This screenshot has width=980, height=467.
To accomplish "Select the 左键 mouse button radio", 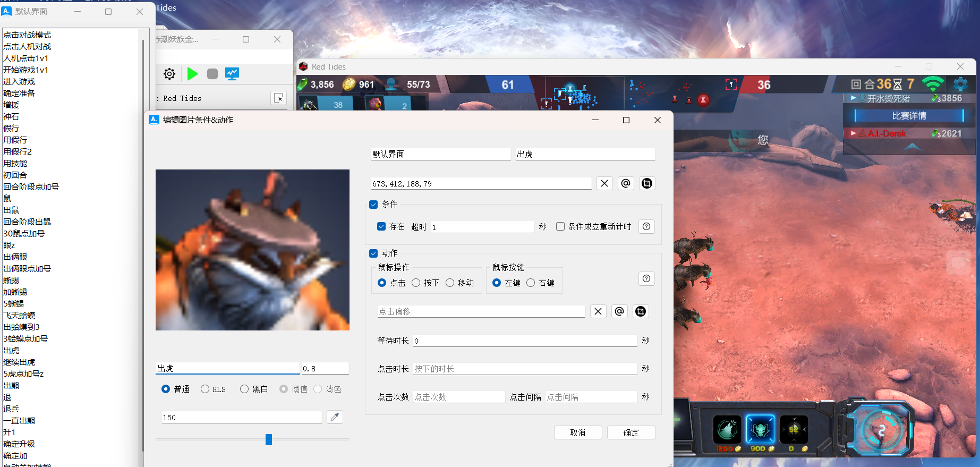I will [497, 283].
